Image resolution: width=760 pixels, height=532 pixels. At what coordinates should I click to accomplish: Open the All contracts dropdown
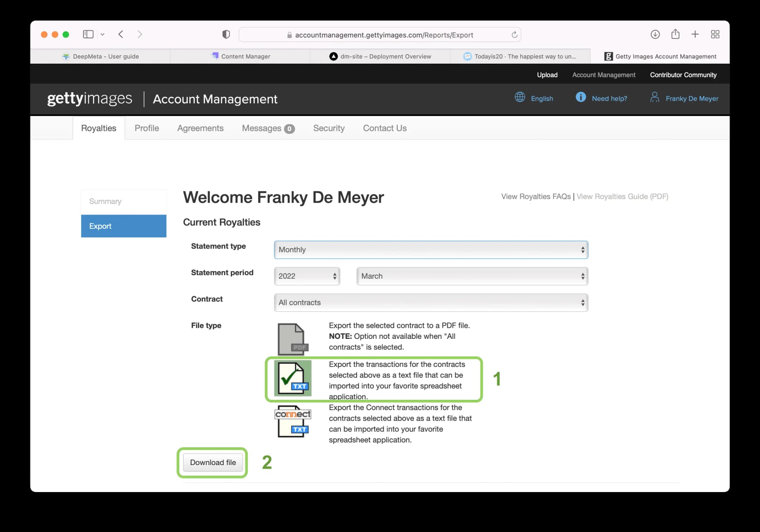431,303
